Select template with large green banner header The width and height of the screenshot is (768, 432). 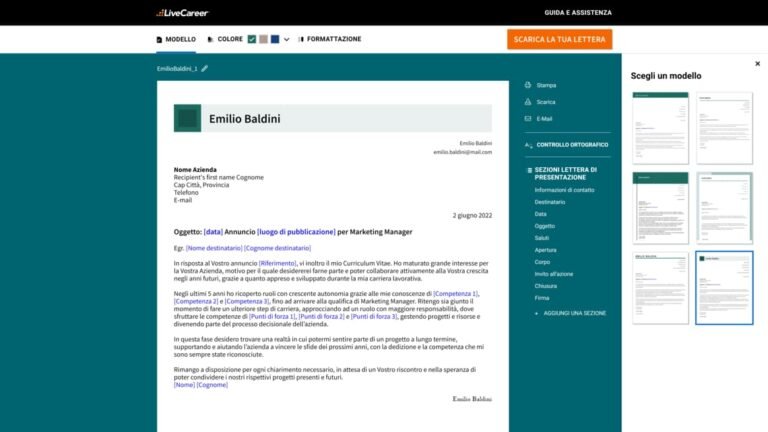click(x=660, y=208)
